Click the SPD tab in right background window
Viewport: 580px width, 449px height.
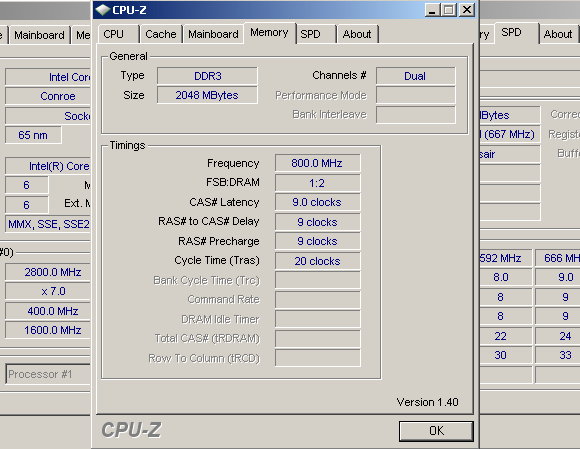click(x=516, y=33)
